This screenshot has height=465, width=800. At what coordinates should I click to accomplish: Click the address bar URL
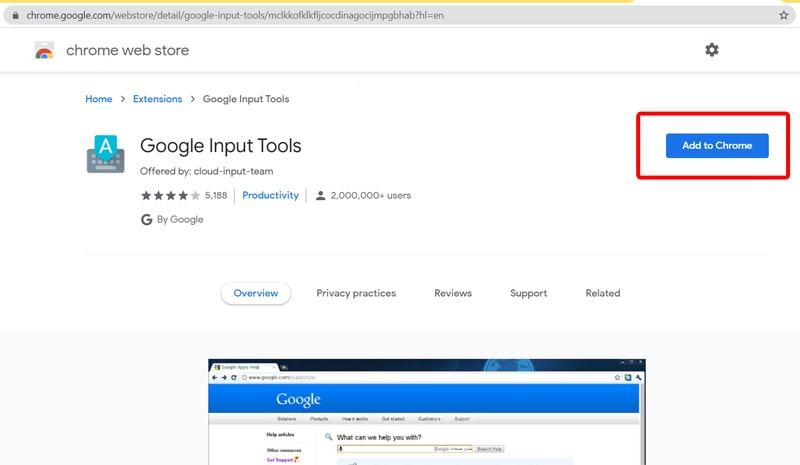pos(235,15)
